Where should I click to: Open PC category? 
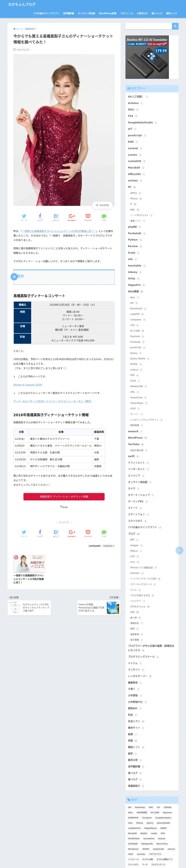tap(130, 187)
